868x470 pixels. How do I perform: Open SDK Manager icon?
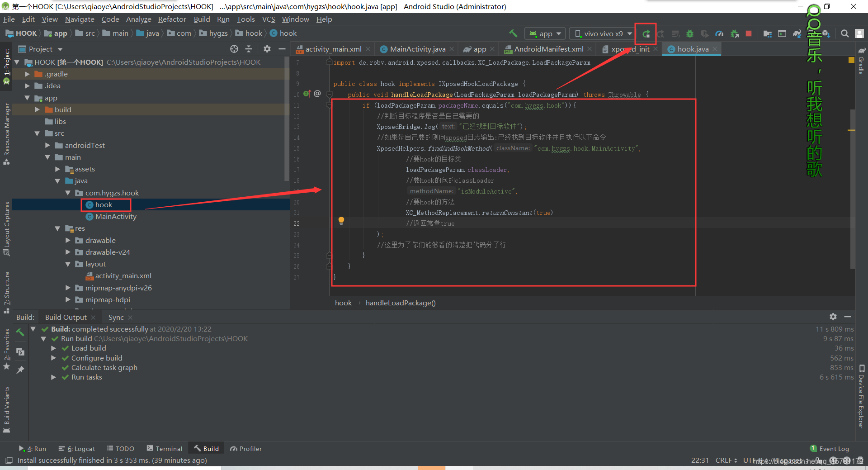[826, 33]
